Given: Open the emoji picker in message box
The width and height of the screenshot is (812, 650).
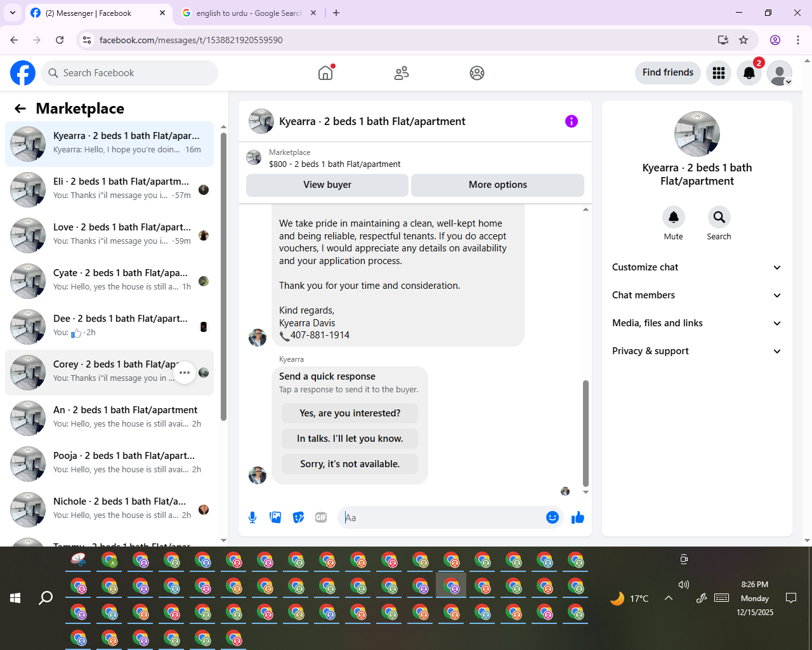Looking at the screenshot, I should coord(553,517).
